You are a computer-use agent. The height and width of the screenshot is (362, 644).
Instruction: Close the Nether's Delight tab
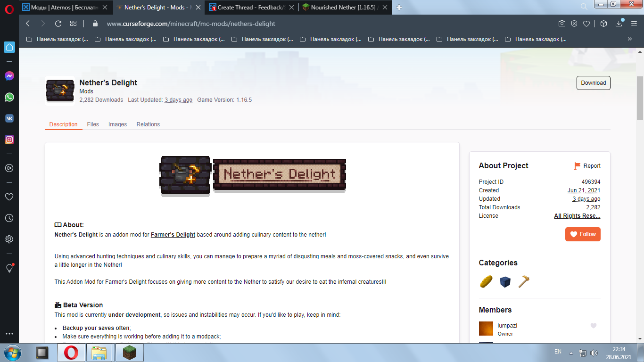coord(198,7)
